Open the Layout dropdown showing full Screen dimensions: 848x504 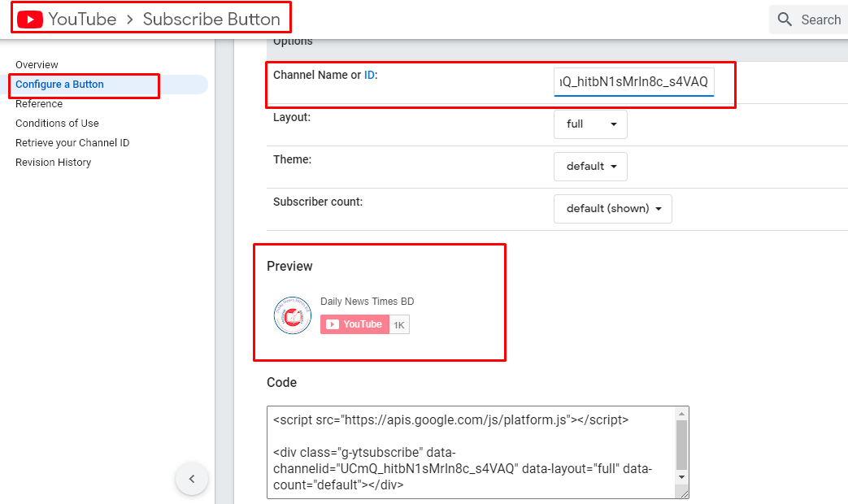[590, 124]
